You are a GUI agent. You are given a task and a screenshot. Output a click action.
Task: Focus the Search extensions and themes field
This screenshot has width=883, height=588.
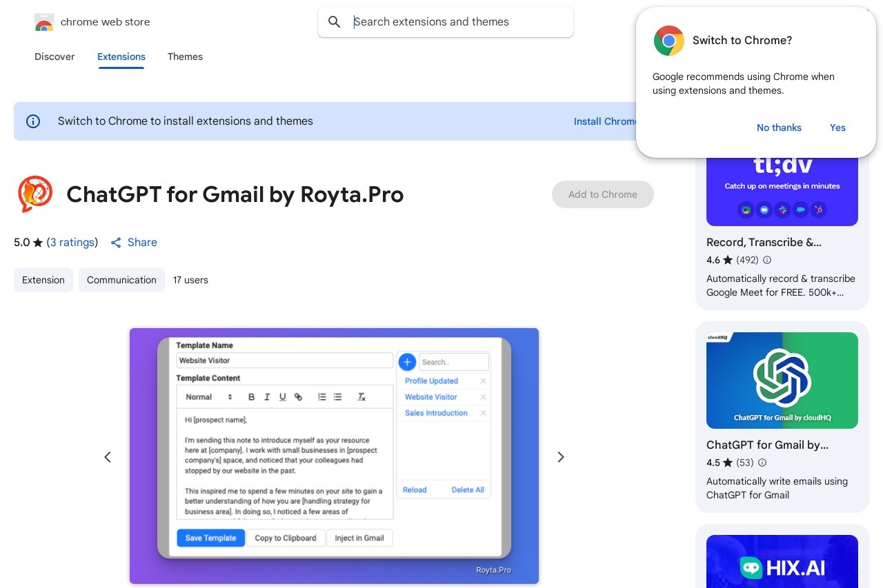446,22
